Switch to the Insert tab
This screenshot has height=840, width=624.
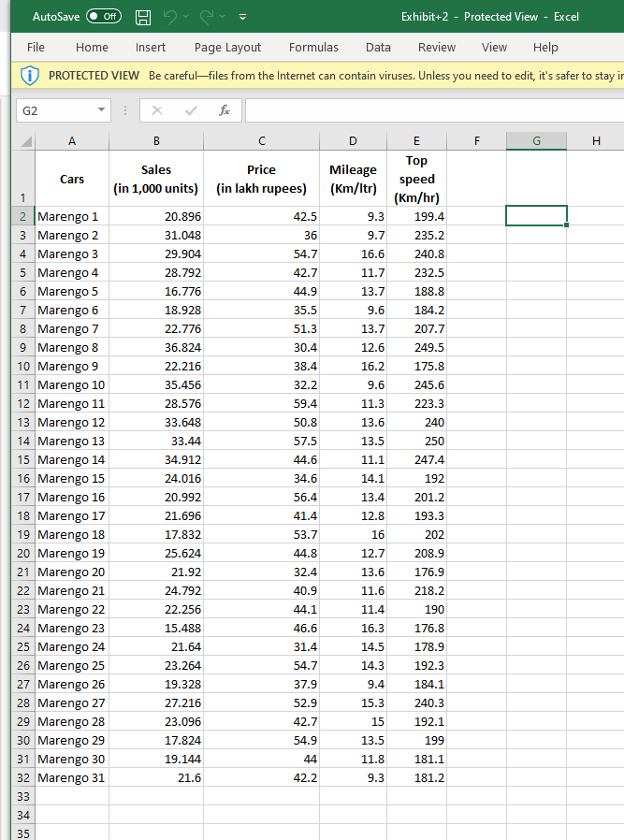(x=151, y=47)
